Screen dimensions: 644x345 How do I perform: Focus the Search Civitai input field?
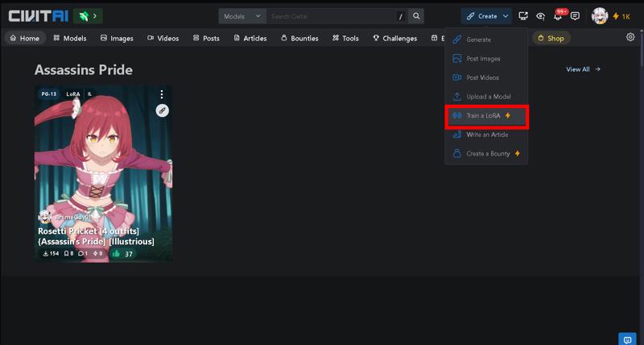click(331, 16)
